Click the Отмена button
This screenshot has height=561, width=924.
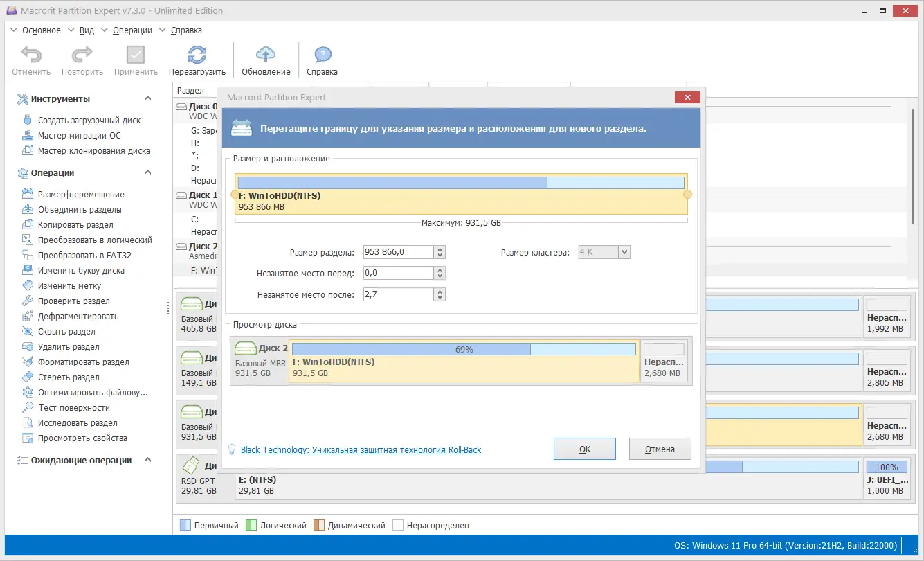pos(660,449)
